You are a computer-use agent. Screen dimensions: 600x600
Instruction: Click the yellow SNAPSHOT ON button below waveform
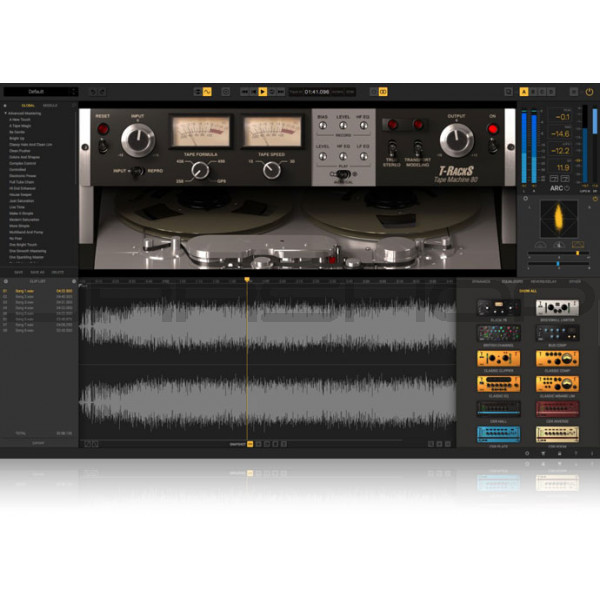coord(250,444)
